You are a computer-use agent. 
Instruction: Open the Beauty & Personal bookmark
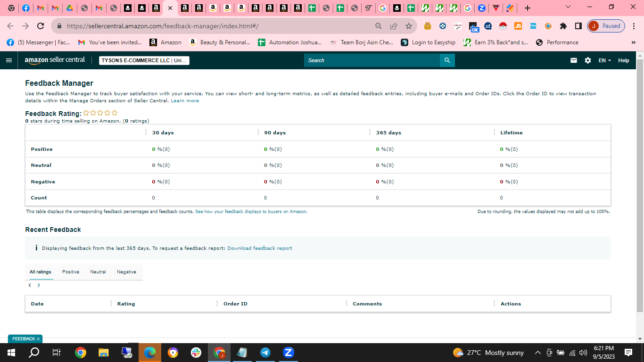[x=220, y=42]
